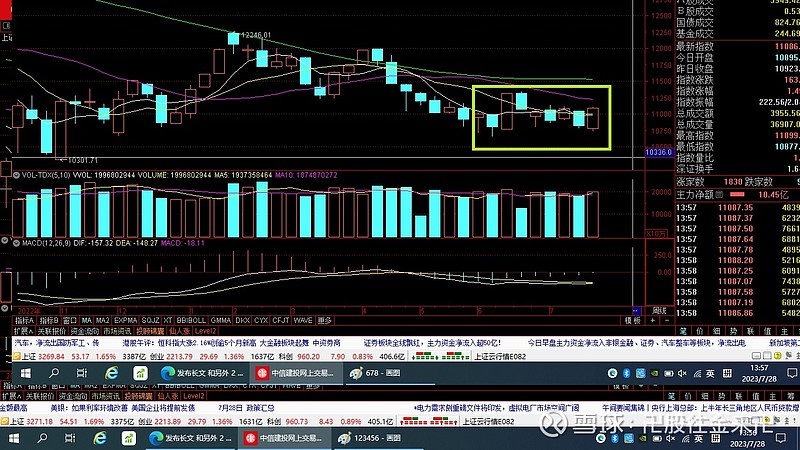Apply the SQJZ indicator
800x450 pixels.
(151, 320)
